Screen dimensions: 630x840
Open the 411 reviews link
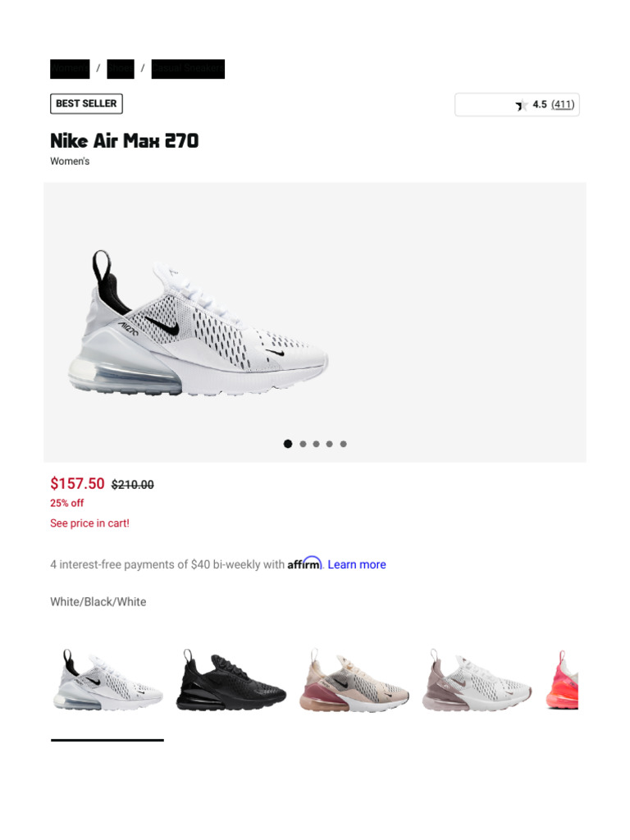point(563,104)
